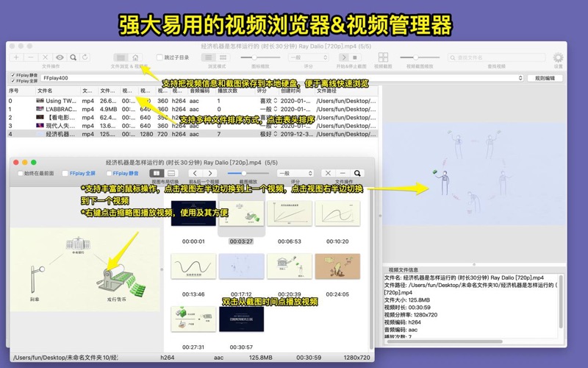Change rating 喜欢 stepper for row 0
Screen dimensions: 588x368
(275, 101)
